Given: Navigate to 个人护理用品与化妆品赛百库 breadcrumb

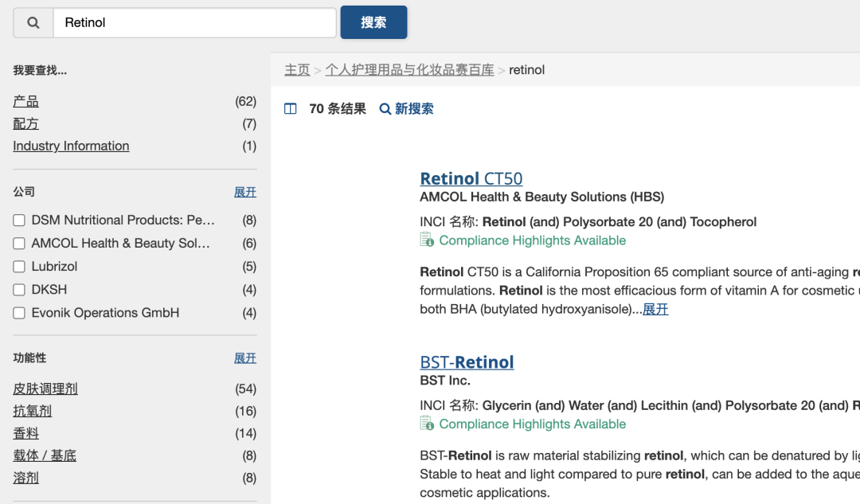Looking at the screenshot, I should pyautogui.click(x=409, y=70).
